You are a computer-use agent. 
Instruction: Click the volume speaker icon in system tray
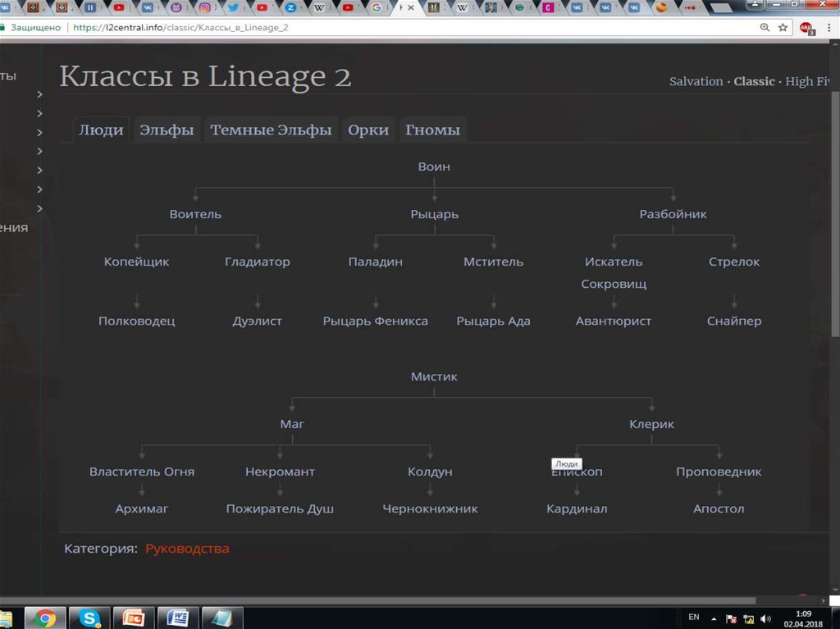click(765, 618)
